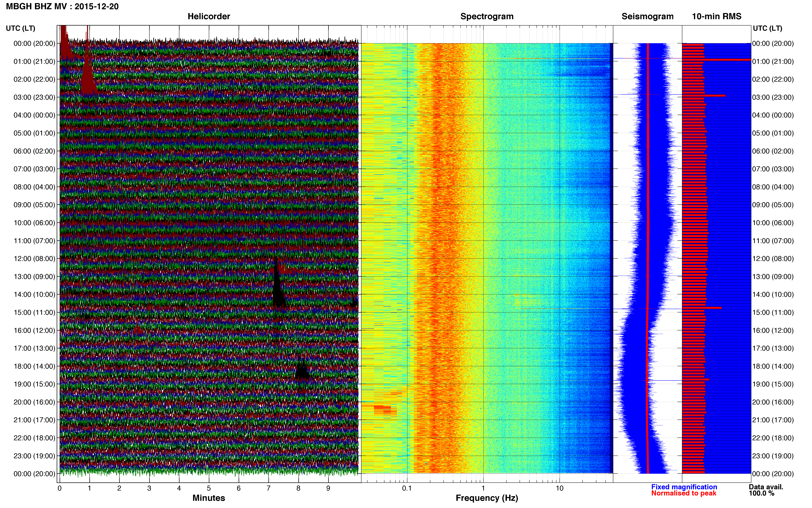Screen dimensions: 812x508
Task: Click the 'Normalised to peak' legend text
Action: (684, 493)
